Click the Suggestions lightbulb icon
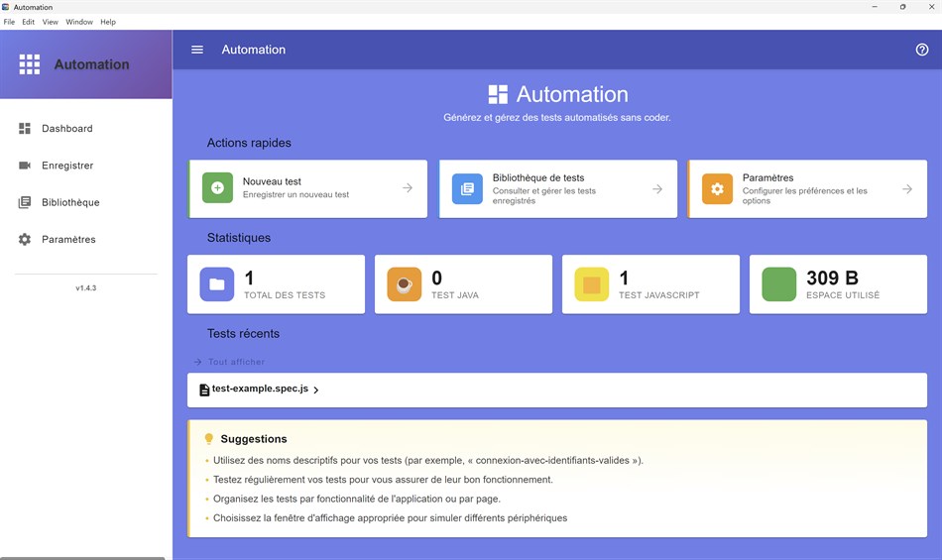The height and width of the screenshot is (560, 942). click(x=208, y=439)
